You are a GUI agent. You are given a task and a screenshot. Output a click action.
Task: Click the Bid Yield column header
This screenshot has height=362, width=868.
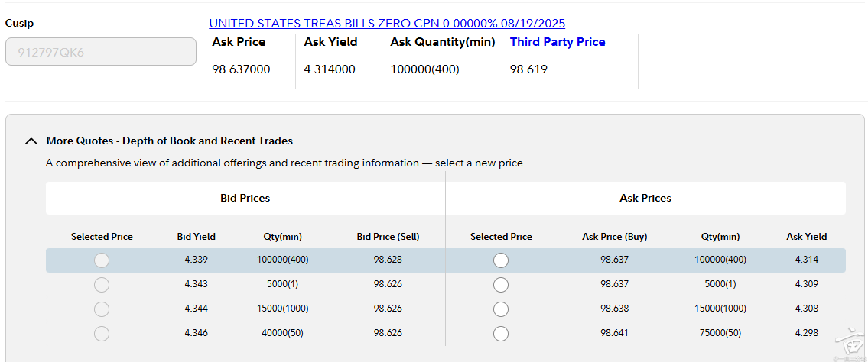coord(196,237)
